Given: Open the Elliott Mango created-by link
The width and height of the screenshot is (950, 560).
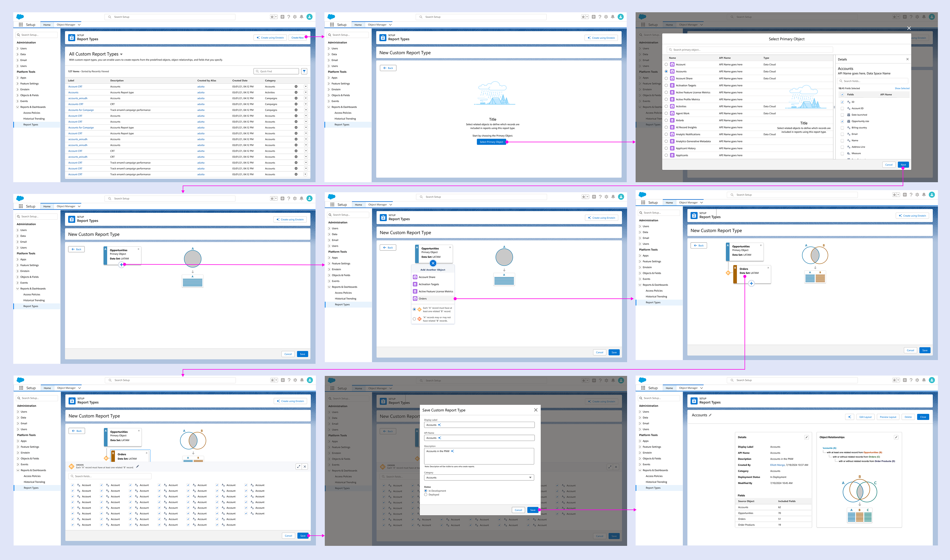Looking at the screenshot, I should [x=778, y=465].
